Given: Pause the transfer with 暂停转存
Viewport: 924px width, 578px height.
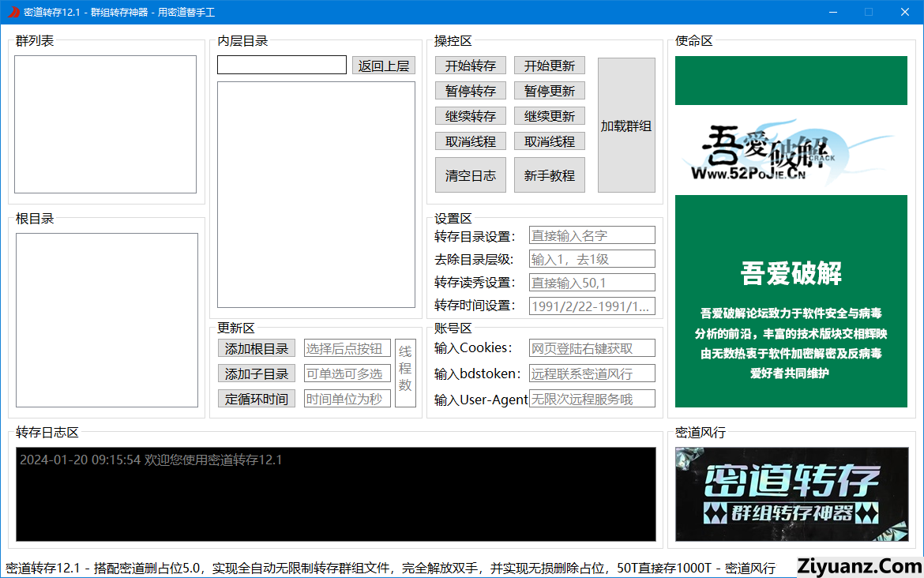Looking at the screenshot, I should [x=470, y=91].
